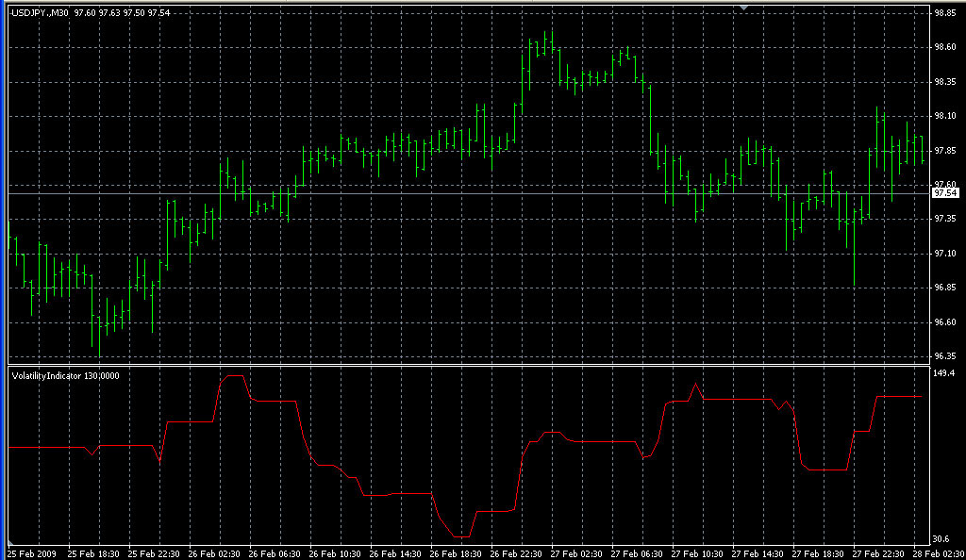Click the 25 Feb 18:30 time label
966x560 pixels.
93,553
